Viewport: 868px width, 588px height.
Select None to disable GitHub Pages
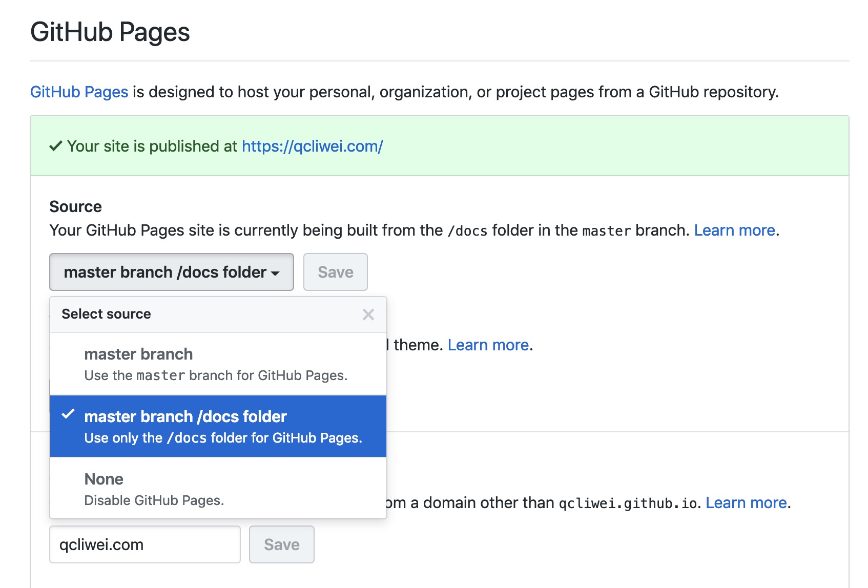click(218, 488)
